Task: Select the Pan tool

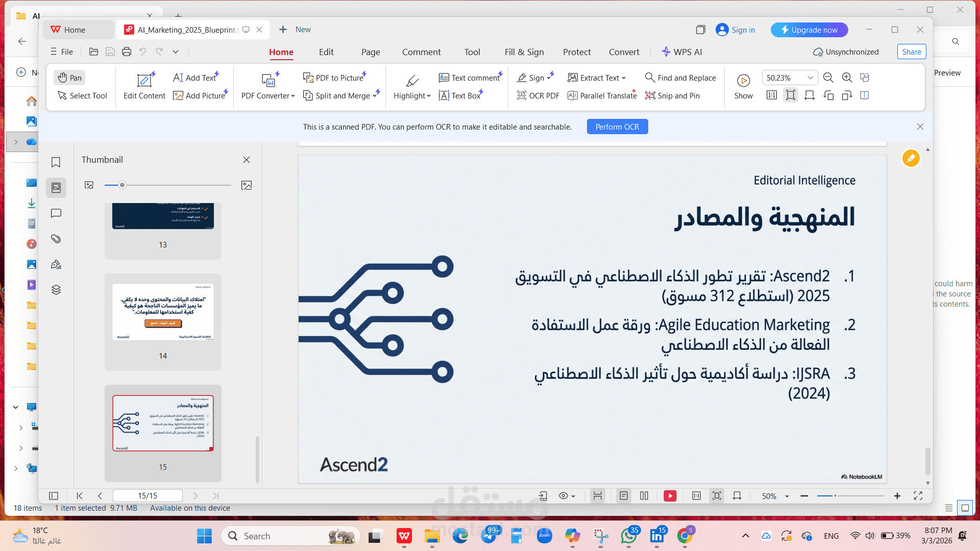Action: [x=69, y=78]
